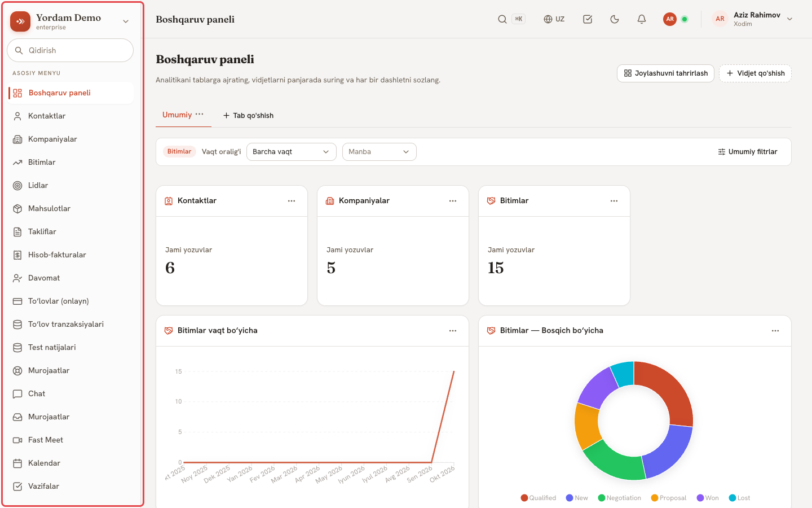812x508 pixels.
Task: Click the Yordam Demo logo icon
Action: (x=20, y=21)
